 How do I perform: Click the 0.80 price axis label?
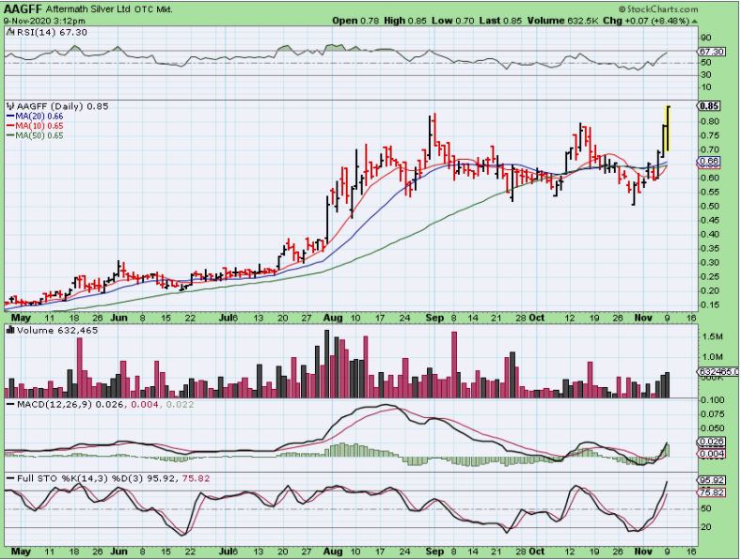pos(710,121)
